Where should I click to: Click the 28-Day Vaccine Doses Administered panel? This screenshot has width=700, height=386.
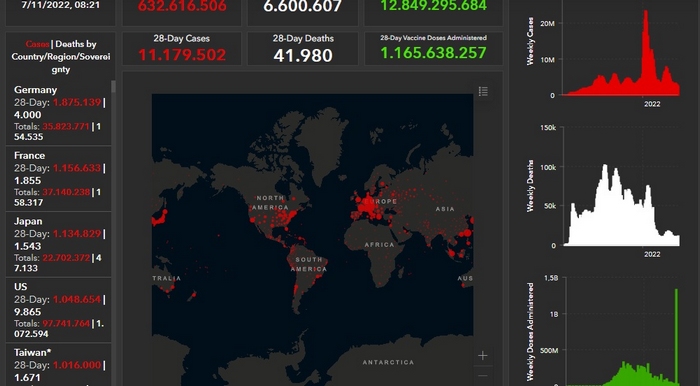point(433,49)
